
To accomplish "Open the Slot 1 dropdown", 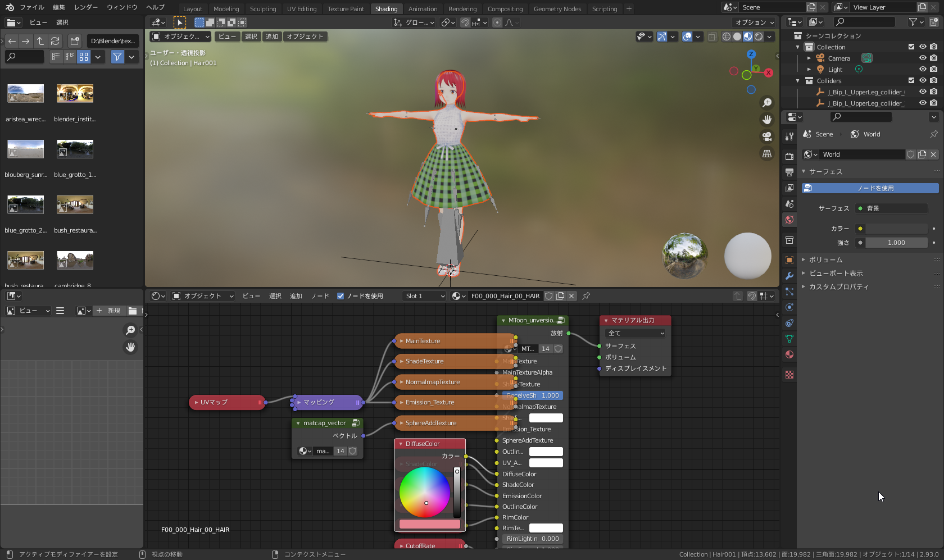I will (x=424, y=296).
